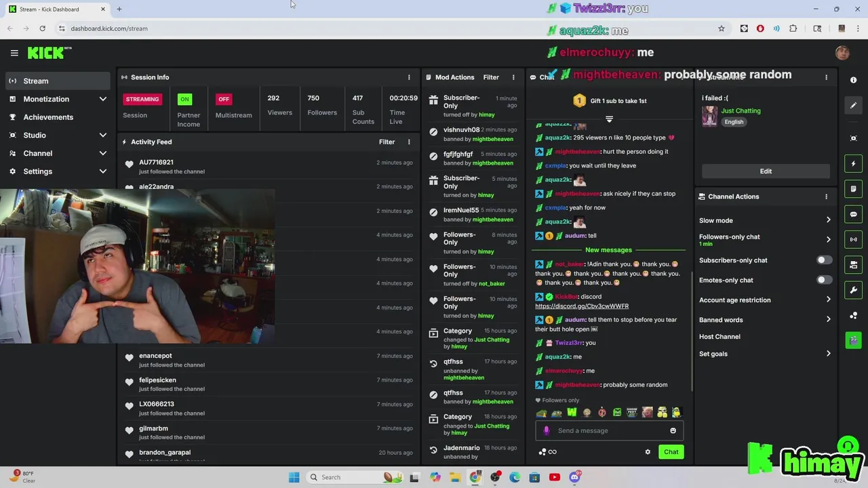Expand Slow mode options

765,220
